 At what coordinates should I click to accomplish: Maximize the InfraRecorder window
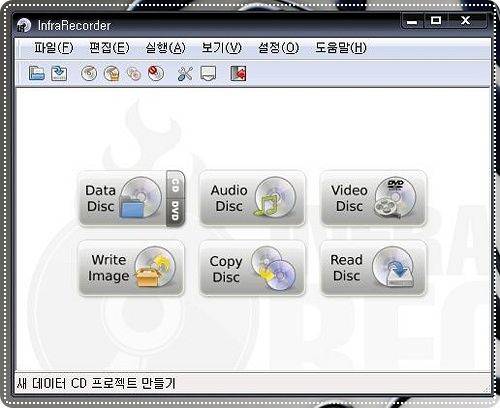436,21
